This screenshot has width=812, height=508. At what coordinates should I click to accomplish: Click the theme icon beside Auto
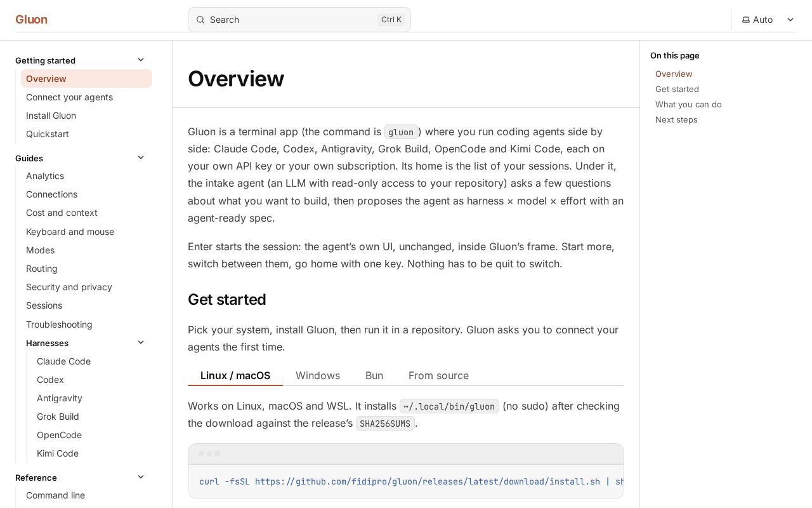pos(746,20)
